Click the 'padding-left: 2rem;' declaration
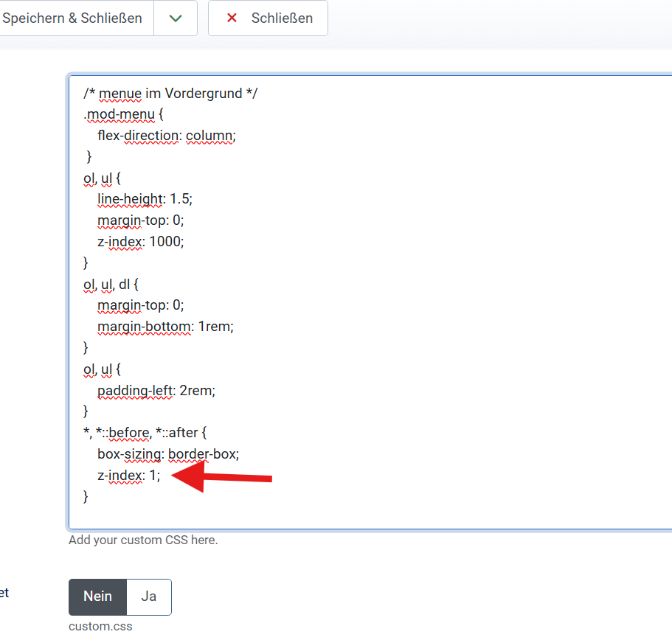The height and width of the screenshot is (640, 672). point(156,390)
